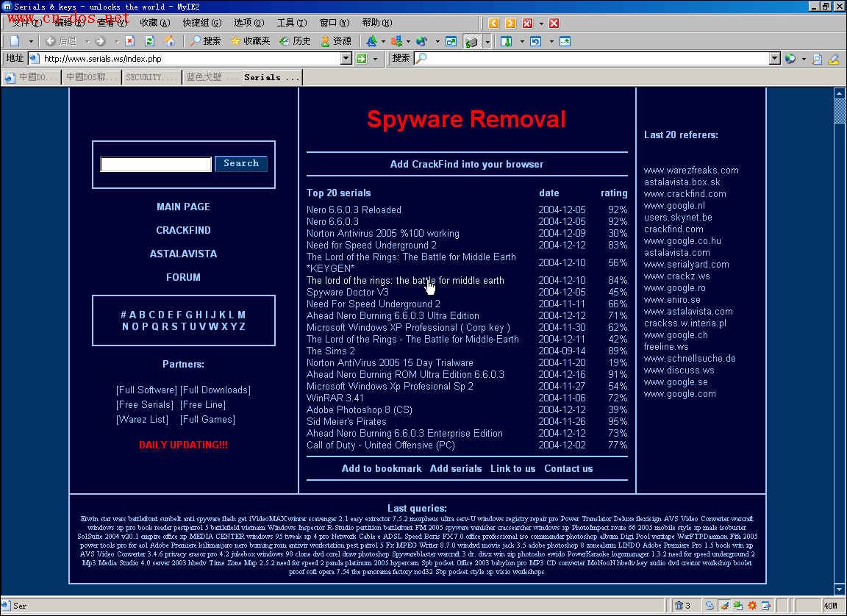Open the Go button dropdown arrow
Screen dimensions: 847x616
(x=376, y=59)
